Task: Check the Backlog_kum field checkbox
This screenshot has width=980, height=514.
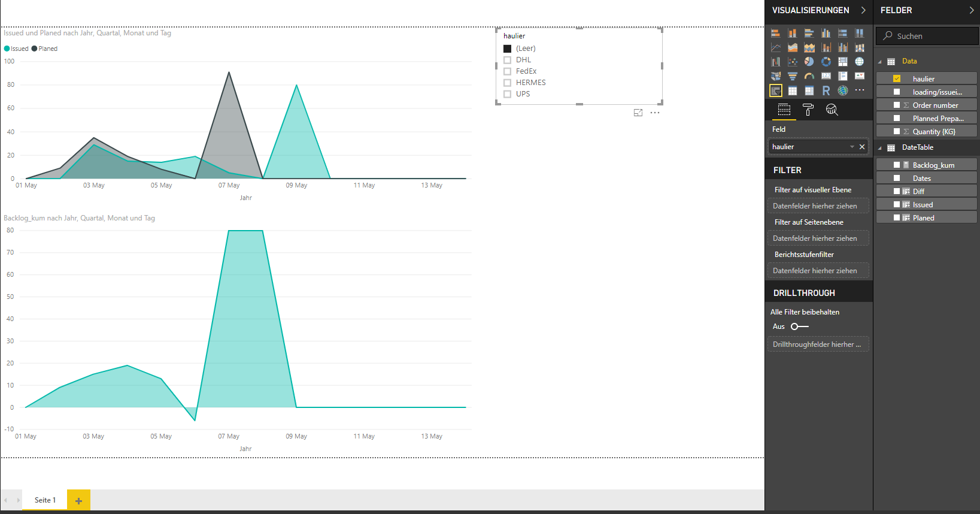Action: [897, 165]
